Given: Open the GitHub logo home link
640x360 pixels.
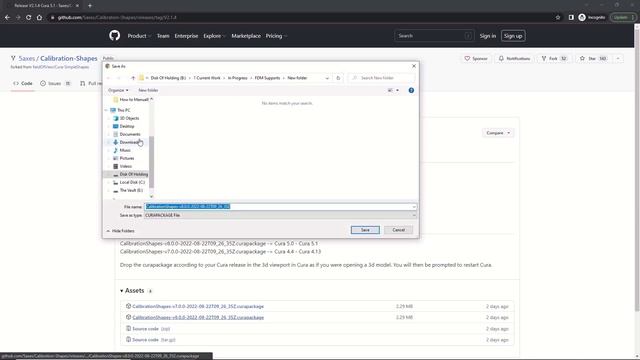Looking at the screenshot, I should pos(115,36).
